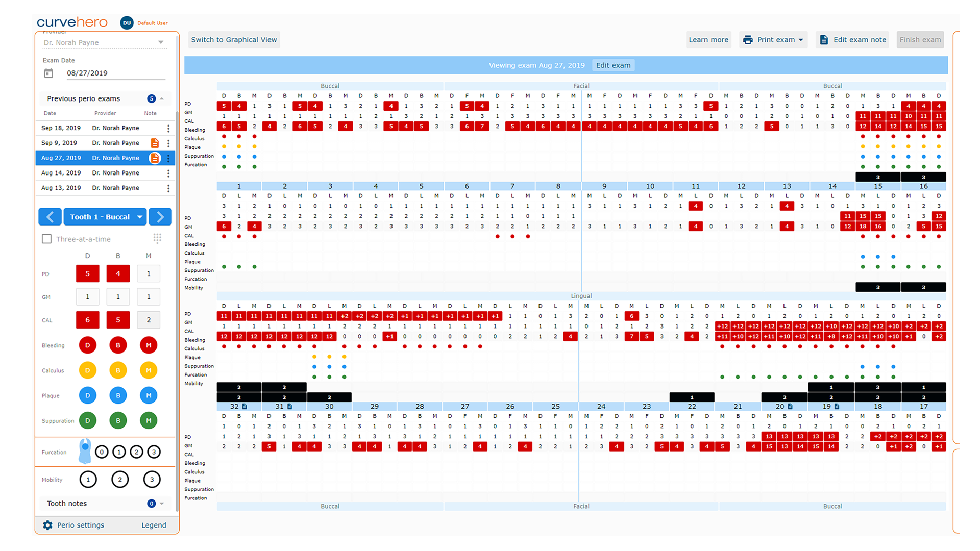Image resolution: width=980 pixels, height=551 pixels.
Task: Click the note icon on tooth 20
Action: 790,407
